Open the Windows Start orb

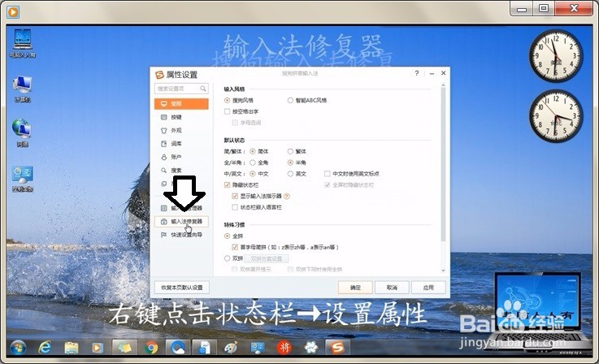(x=18, y=347)
